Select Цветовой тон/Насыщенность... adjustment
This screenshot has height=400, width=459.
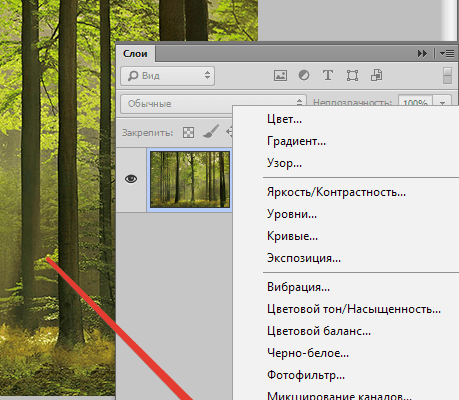click(x=354, y=309)
